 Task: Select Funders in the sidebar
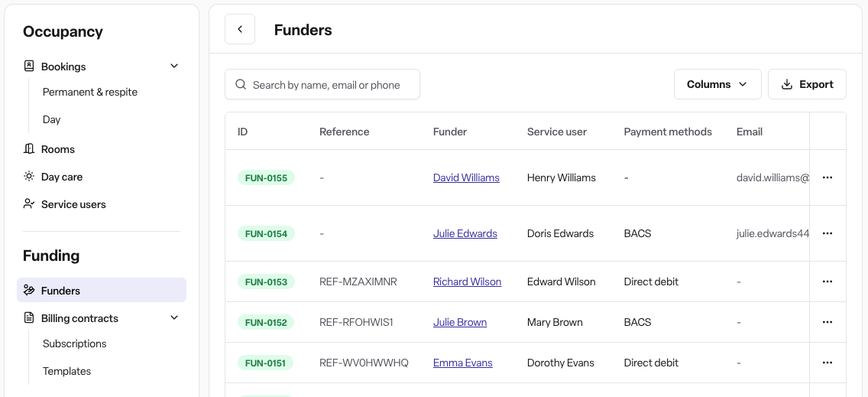[102, 290]
